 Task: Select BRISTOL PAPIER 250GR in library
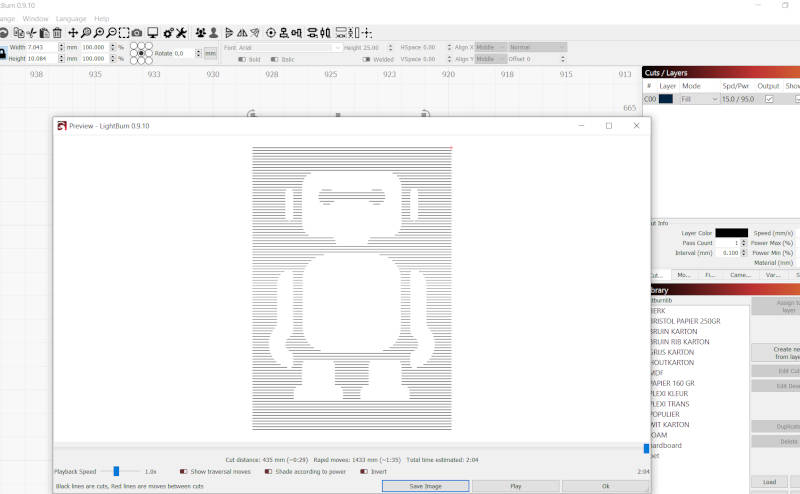[x=685, y=321]
